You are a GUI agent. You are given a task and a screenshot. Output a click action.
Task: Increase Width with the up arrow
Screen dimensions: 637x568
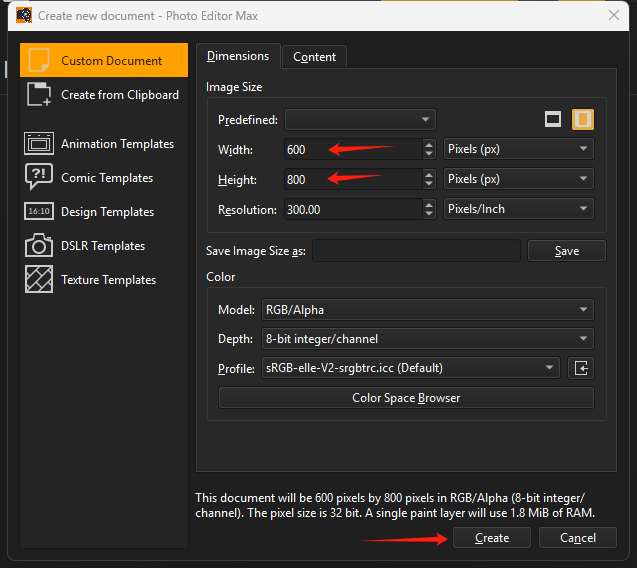click(x=429, y=144)
